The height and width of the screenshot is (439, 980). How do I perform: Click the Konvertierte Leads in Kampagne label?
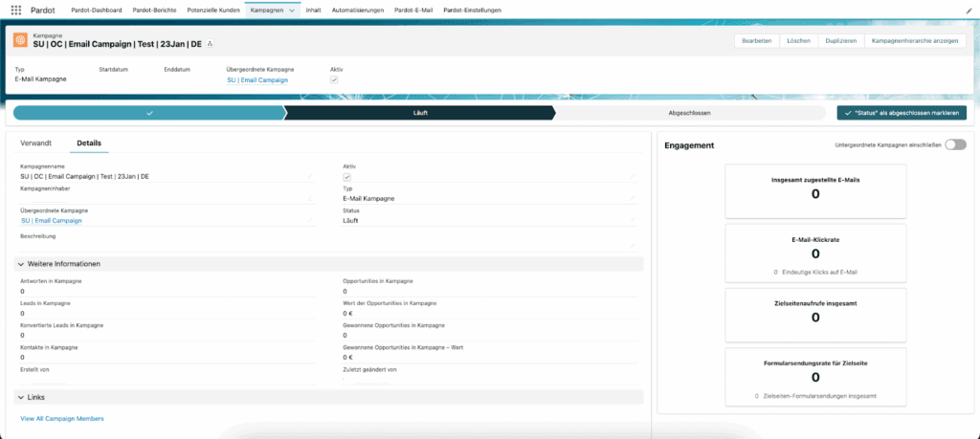pyautogui.click(x=62, y=325)
